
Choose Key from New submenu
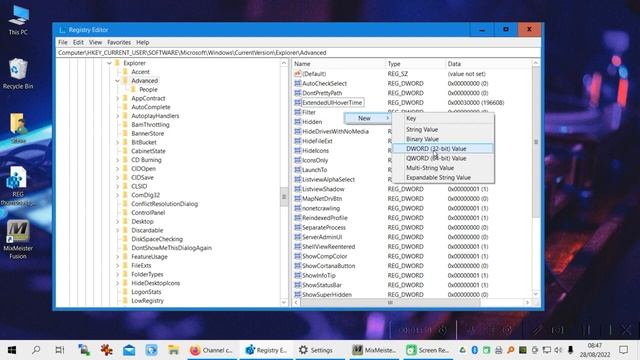pyautogui.click(x=443, y=118)
